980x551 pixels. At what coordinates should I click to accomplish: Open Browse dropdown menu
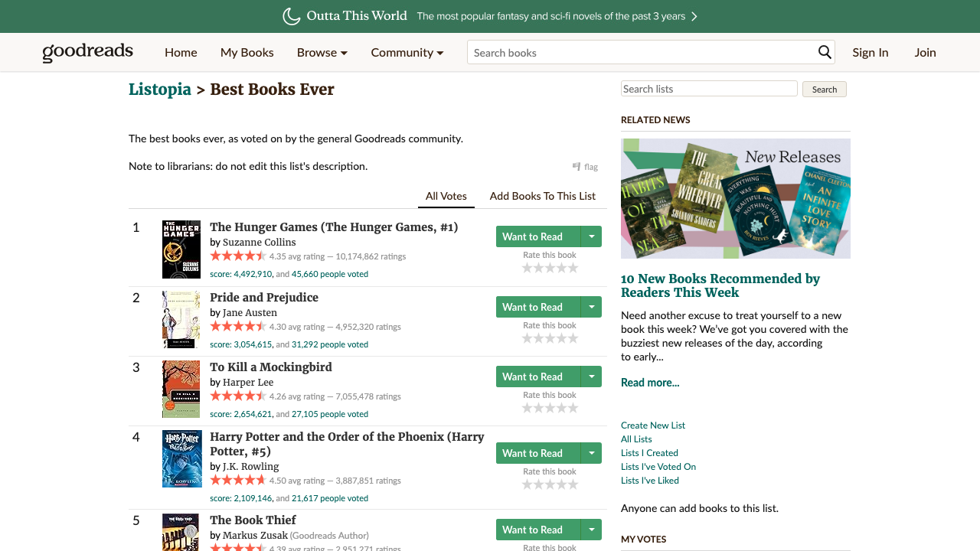click(x=322, y=52)
